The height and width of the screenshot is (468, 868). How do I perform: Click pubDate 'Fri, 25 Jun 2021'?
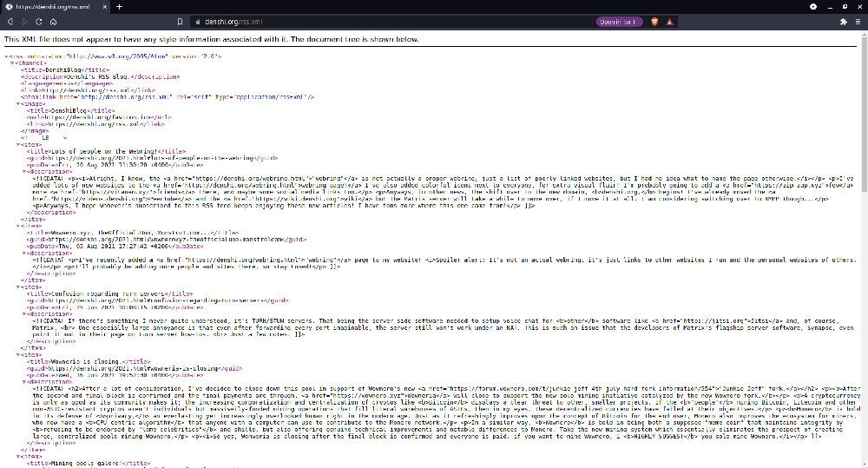[x=115, y=307]
